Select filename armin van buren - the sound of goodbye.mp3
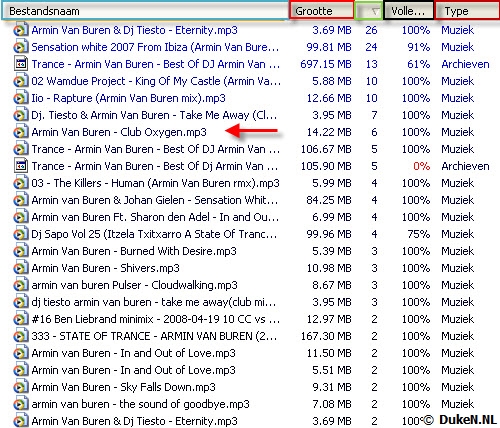Image resolution: width=500 pixels, height=428 pixels. [x=140, y=404]
